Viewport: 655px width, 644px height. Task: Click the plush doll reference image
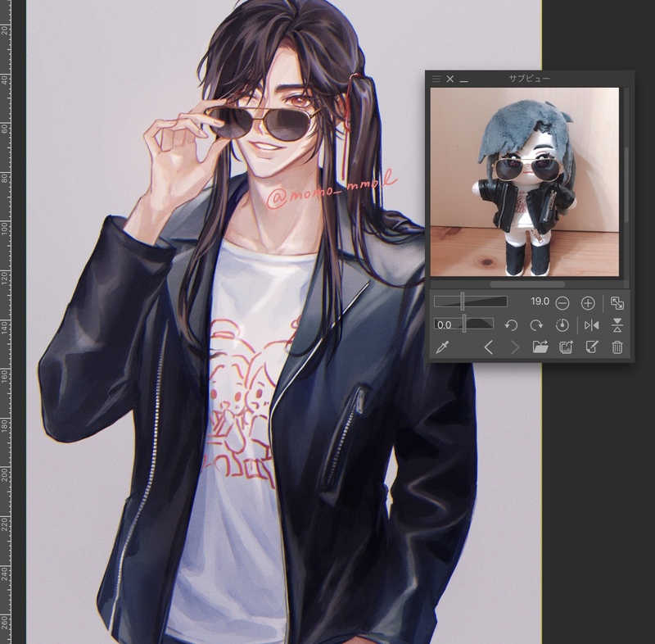point(525,182)
